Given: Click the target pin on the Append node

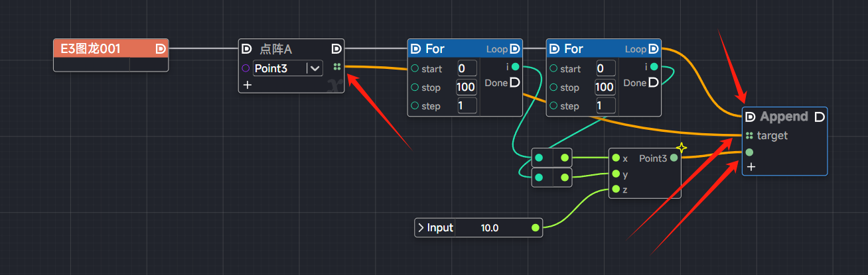Looking at the screenshot, I should (x=749, y=135).
